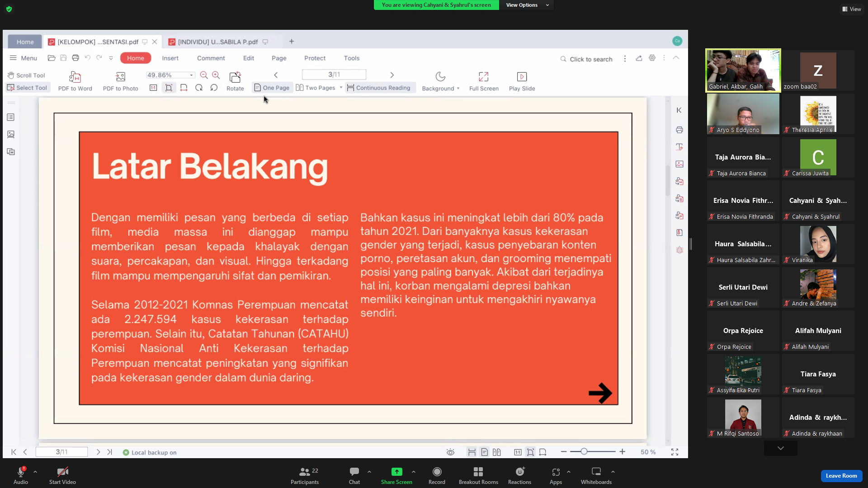This screenshot has width=868, height=488.
Task: Click the zoom slider handle in status bar
Action: pos(584,451)
